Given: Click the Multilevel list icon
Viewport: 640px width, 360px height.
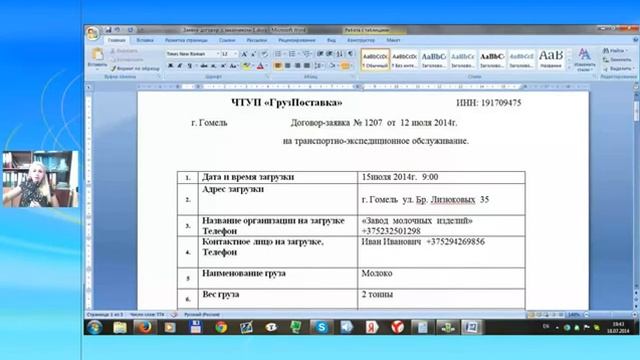Looking at the screenshot, I should (x=307, y=54).
